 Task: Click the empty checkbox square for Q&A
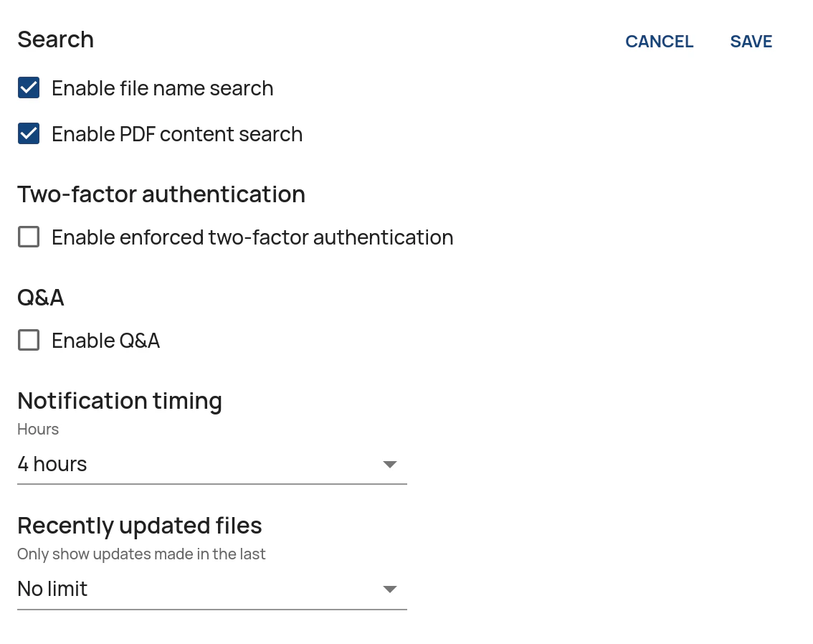tap(28, 340)
